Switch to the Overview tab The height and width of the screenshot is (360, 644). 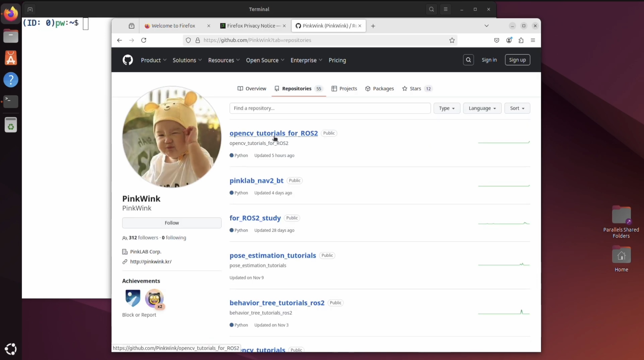[x=252, y=88]
